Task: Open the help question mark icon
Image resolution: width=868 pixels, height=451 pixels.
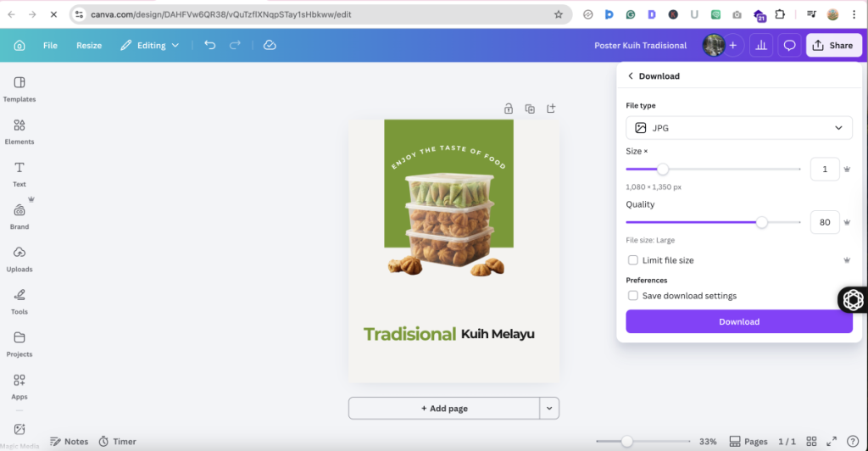Action: tap(853, 441)
